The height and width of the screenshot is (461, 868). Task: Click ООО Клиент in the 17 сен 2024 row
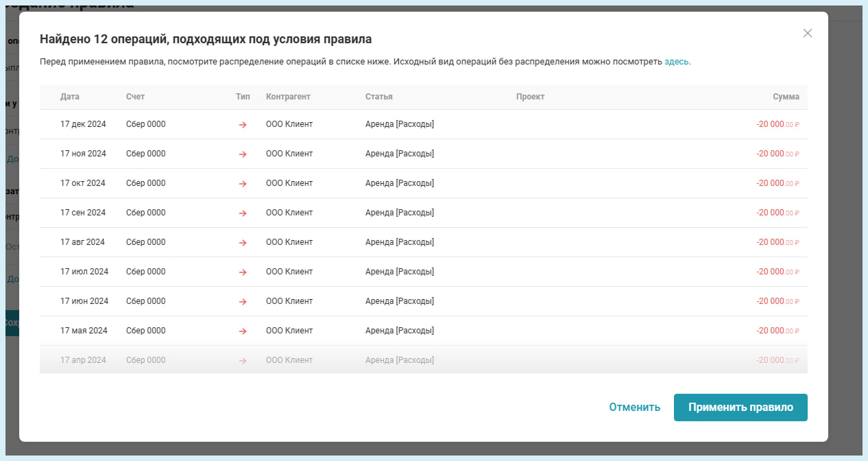289,213
